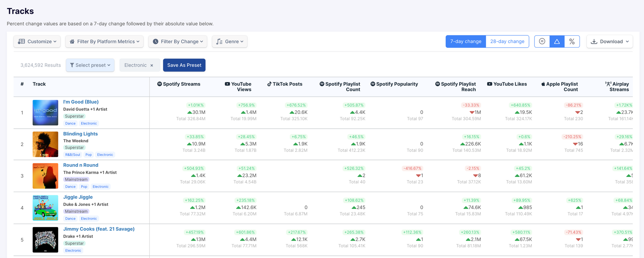Expand Filter By Platform Metrics dropdown

(x=105, y=41)
